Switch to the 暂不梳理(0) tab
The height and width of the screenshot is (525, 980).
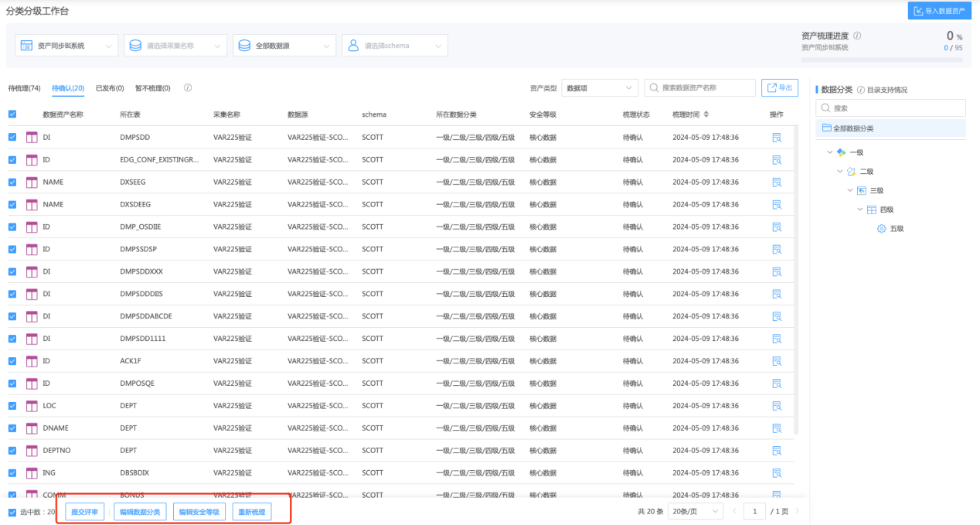(x=153, y=88)
